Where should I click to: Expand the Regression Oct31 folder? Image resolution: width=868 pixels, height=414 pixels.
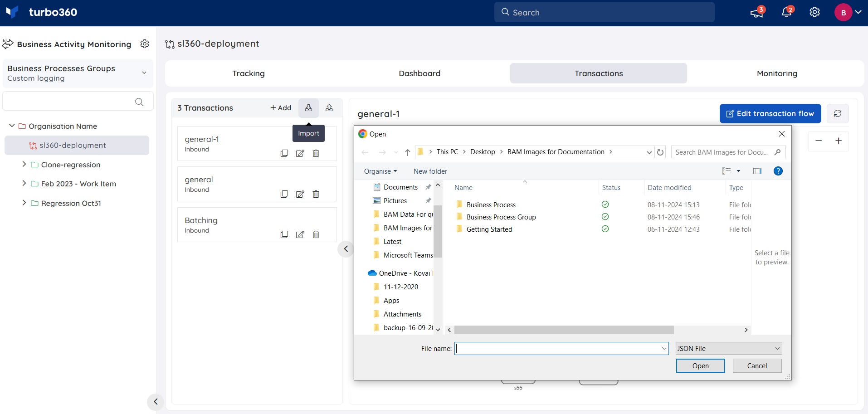24,203
